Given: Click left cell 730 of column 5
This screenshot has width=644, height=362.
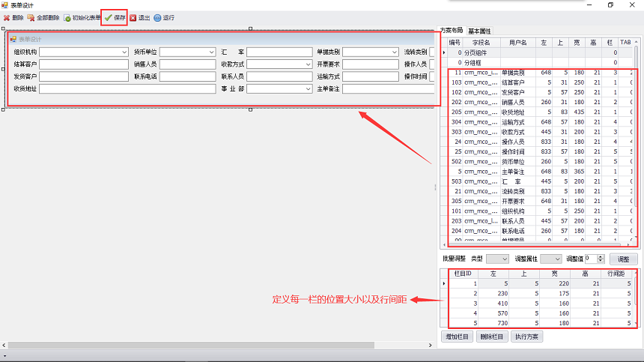Looking at the screenshot, I should (493, 323).
